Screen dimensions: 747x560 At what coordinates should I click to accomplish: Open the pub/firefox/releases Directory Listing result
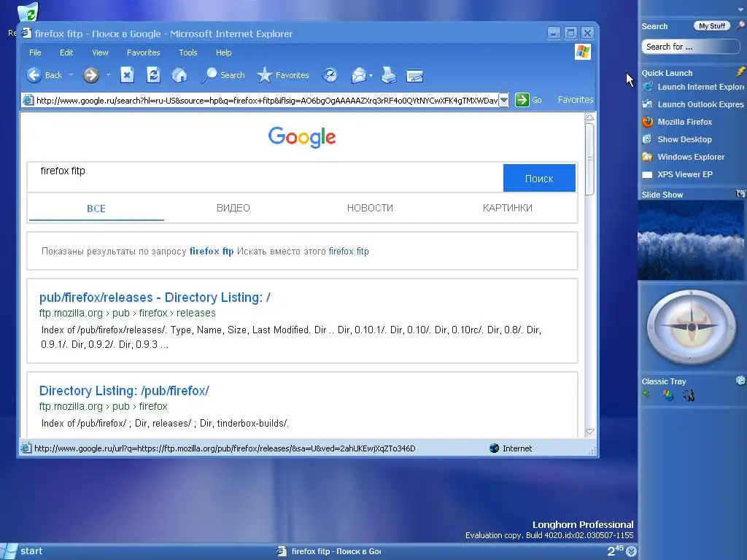point(155,297)
